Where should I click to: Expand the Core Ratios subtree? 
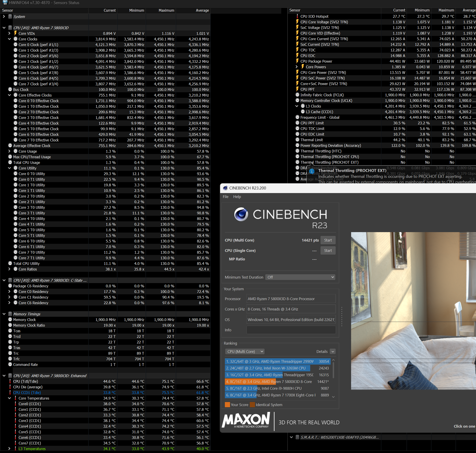[x=9, y=269]
